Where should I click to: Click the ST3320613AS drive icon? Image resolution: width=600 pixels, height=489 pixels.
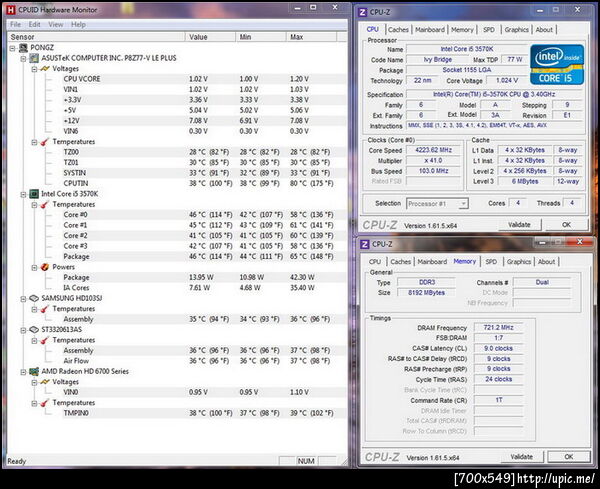pyautogui.click(x=34, y=329)
